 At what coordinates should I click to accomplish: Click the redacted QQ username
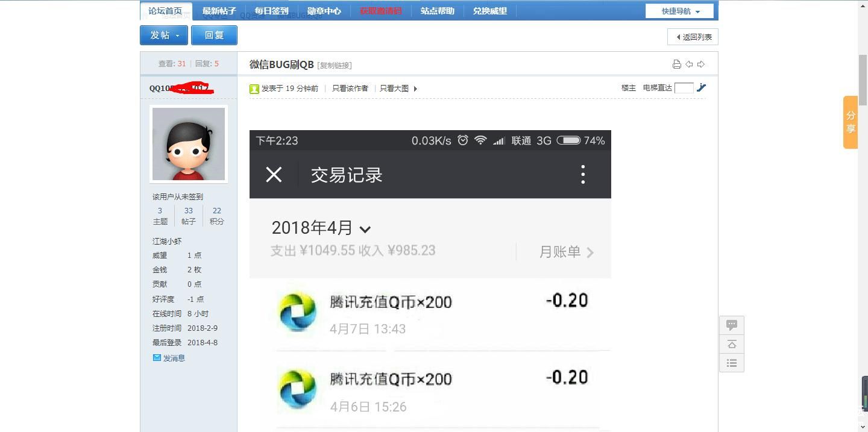181,88
